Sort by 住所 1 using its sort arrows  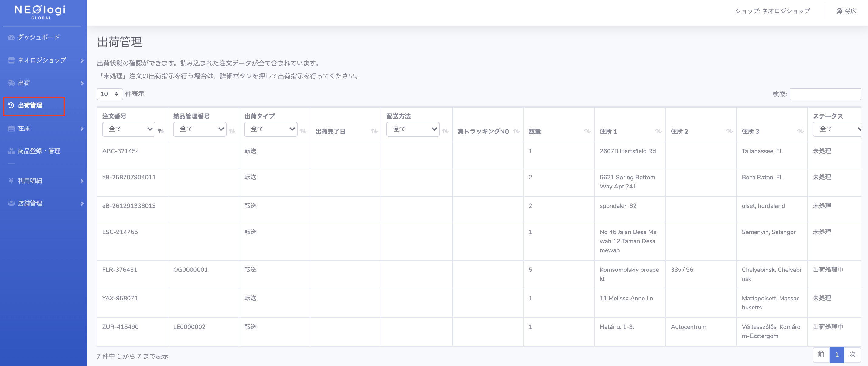(x=658, y=131)
